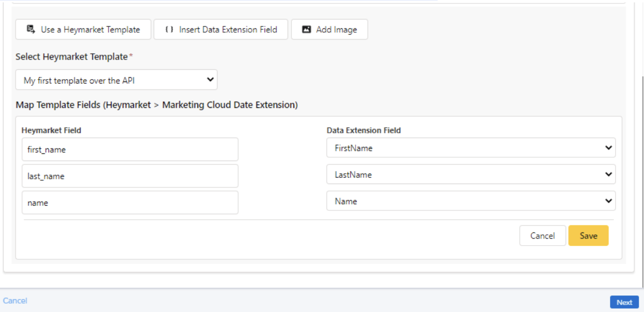Click the Next button
The width and height of the screenshot is (644, 312).
click(624, 302)
